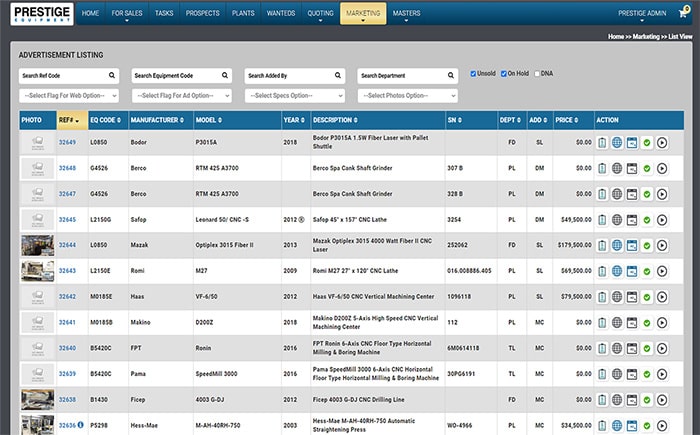Click clipboard icon for Romi ref 32643
The height and width of the screenshot is (435, 700).
602,271
